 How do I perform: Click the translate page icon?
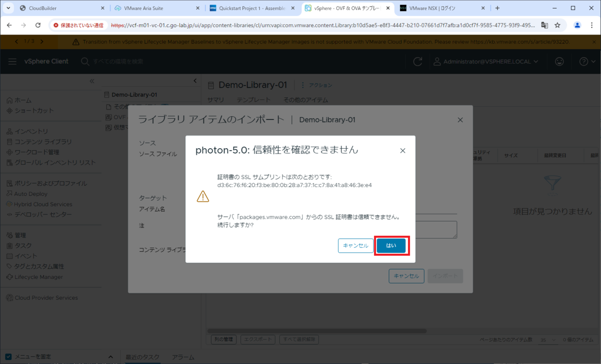pos(544,25)
